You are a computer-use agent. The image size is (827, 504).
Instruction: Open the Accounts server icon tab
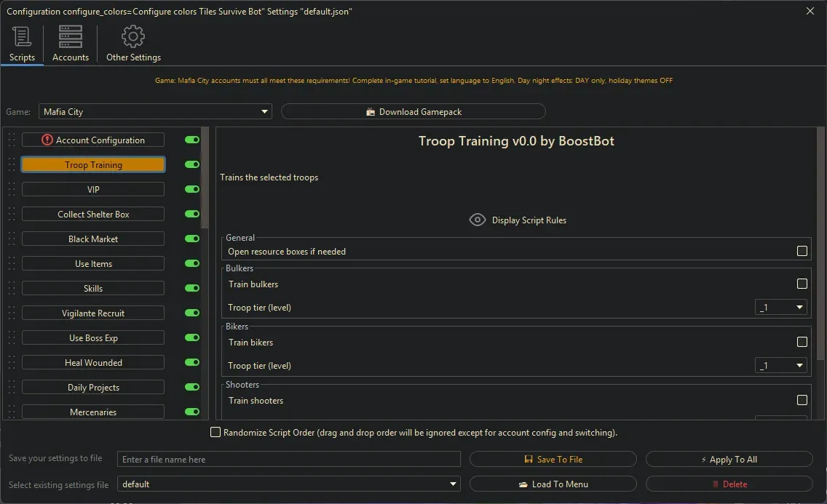coord(71,36)
